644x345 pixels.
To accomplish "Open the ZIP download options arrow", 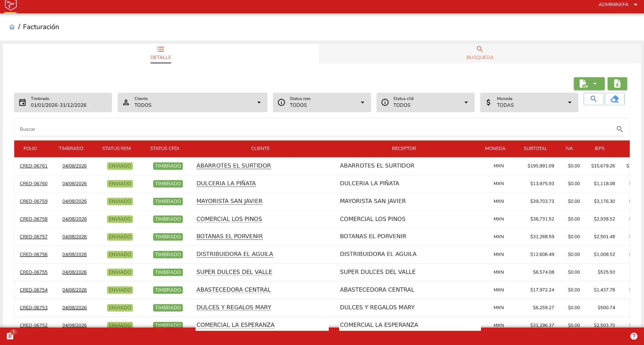I will click(595, 84).
